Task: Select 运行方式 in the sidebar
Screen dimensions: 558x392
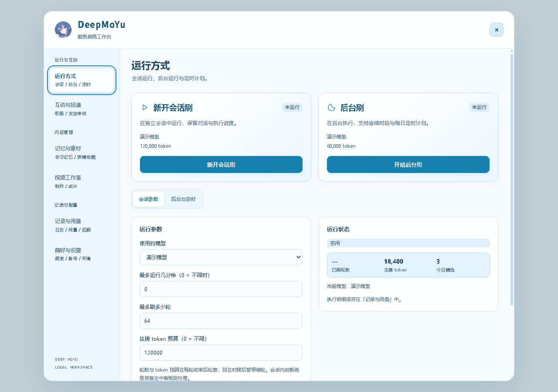Action: [x=82, y=80]
